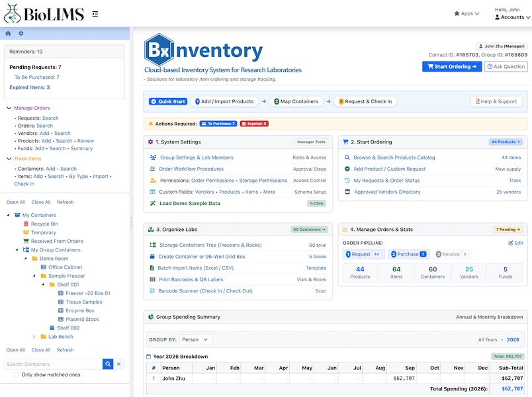Click the search magnifier button for containers
532x397 pixels.
point(108,364)
